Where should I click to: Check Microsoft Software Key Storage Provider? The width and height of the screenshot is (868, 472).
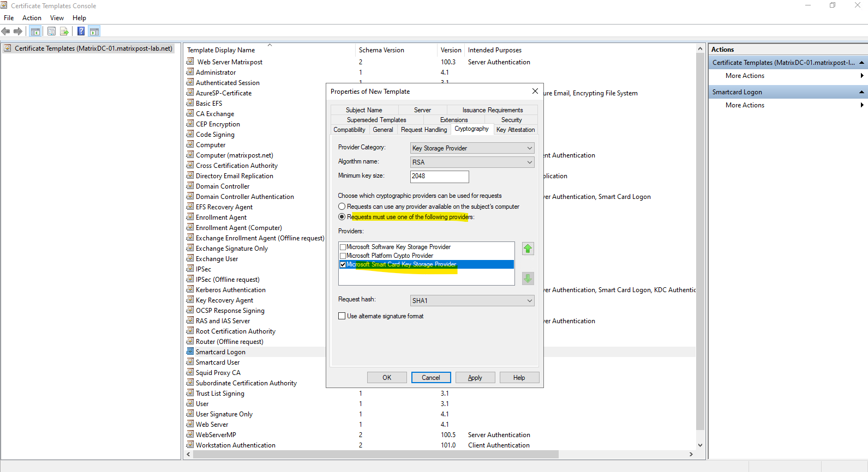pyautogui.click(x=343, y=247)
